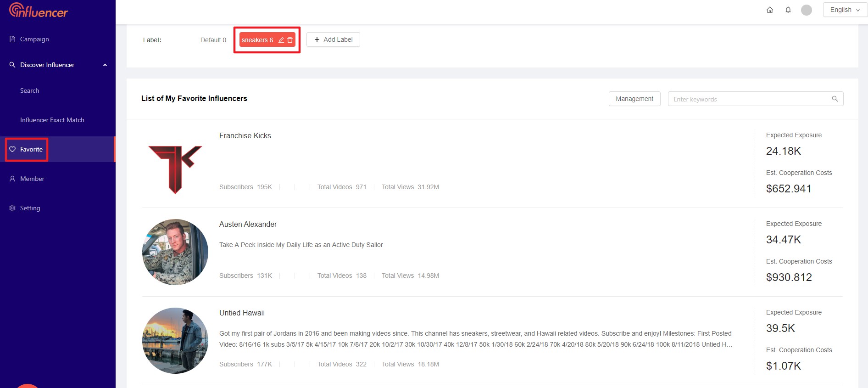868x388 pixels.
Task: Click the Favorite heart icon
Action: pyautogui.click(x=12, y=149)
